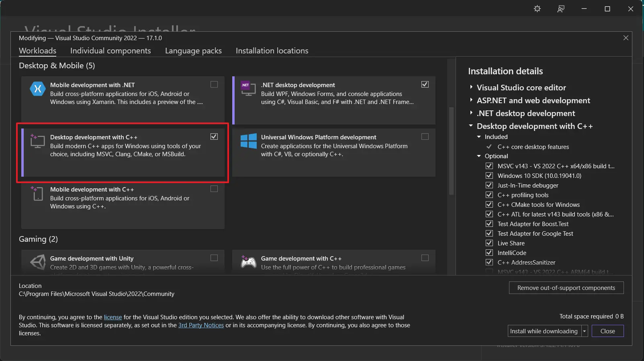Viewport: 644px width, 361px height.
Task: Uncheck C++ ATL for latest v143 build tools
Action: 489,214
